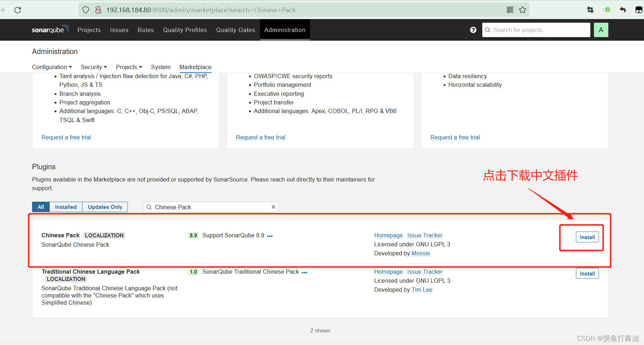The image size is (644, 345).
Task: Open Traditional Chinese Pack Homepage link
Action: [388, 272]
